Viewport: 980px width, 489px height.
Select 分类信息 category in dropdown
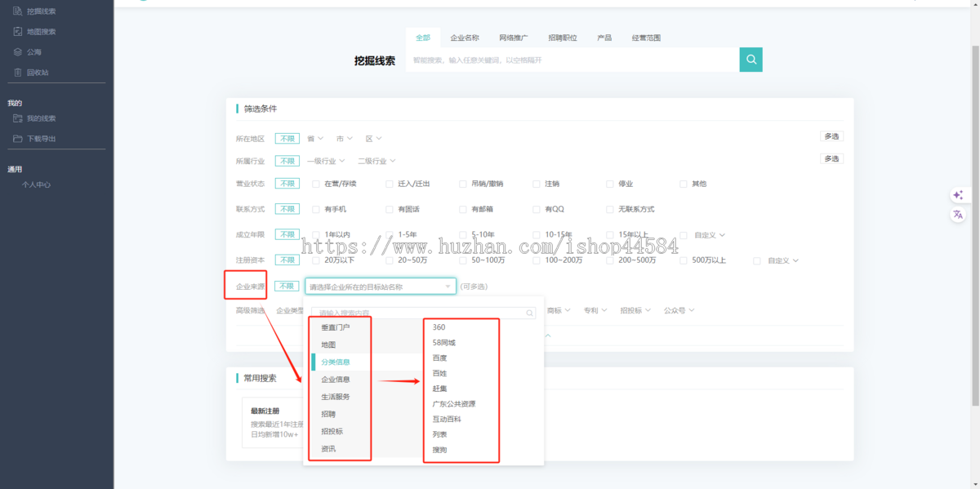(x=336, y=362)
